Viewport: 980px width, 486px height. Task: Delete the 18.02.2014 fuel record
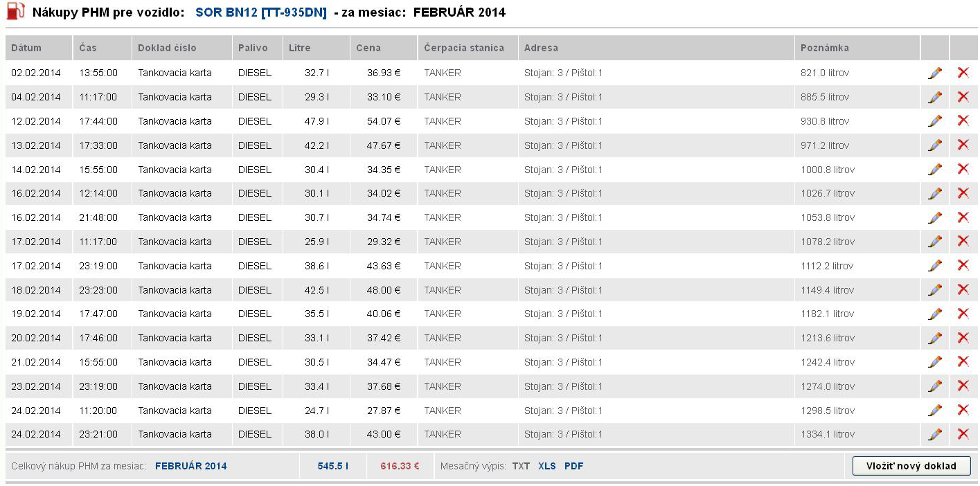click(963, 289)
